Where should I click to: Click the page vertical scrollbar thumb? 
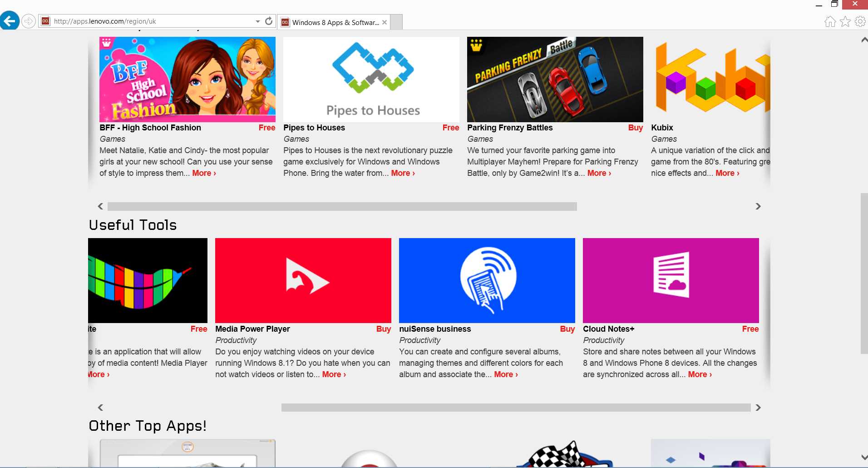[x=864, y=273]
